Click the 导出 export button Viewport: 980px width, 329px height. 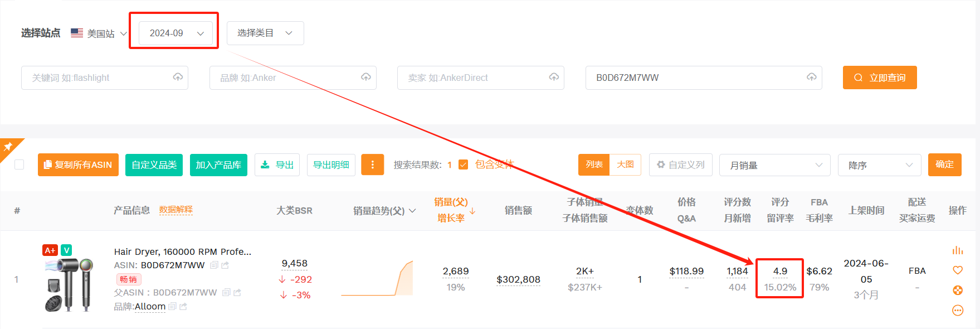(277, 164)
